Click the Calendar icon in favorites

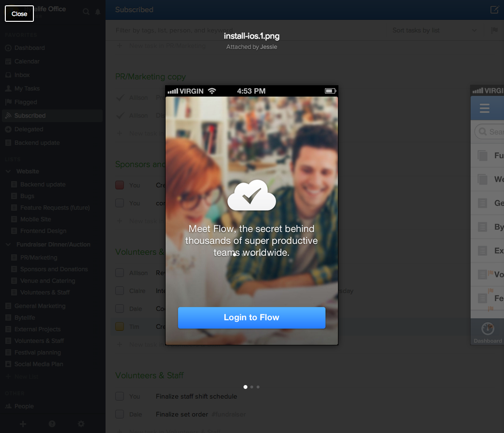click(8, 62)
